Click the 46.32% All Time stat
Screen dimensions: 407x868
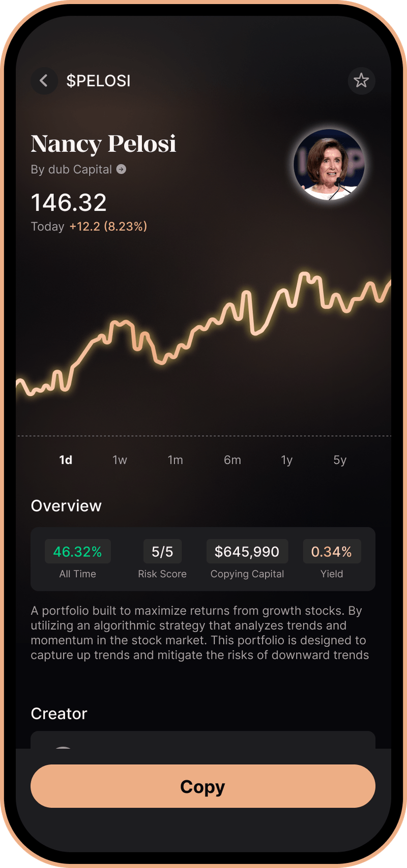tap(77, 551)
